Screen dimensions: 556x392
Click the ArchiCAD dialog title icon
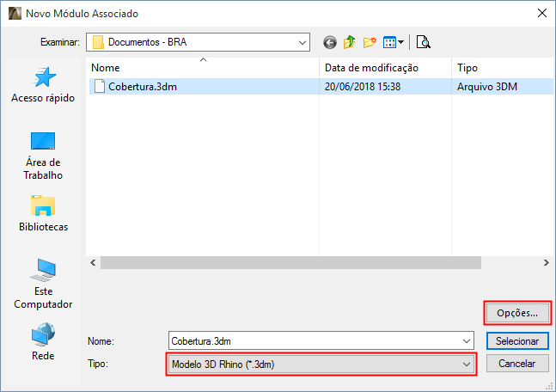[x=15, y=14]
